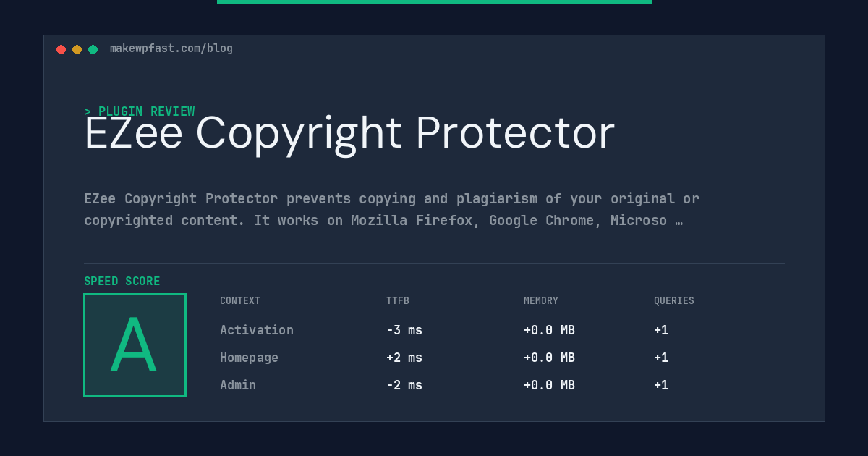This screenshot has height=456, width=868.
Task: Click Admin row queries +1
Action: 661,385
